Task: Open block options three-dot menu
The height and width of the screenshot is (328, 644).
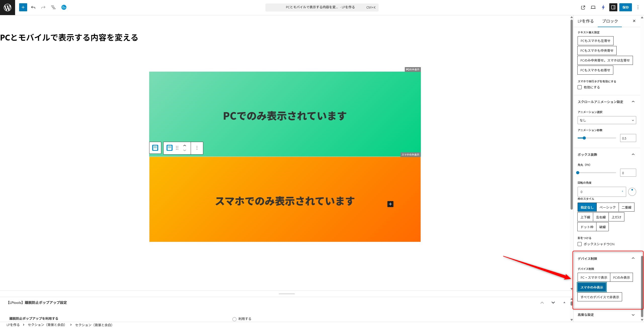Action: 197,148
